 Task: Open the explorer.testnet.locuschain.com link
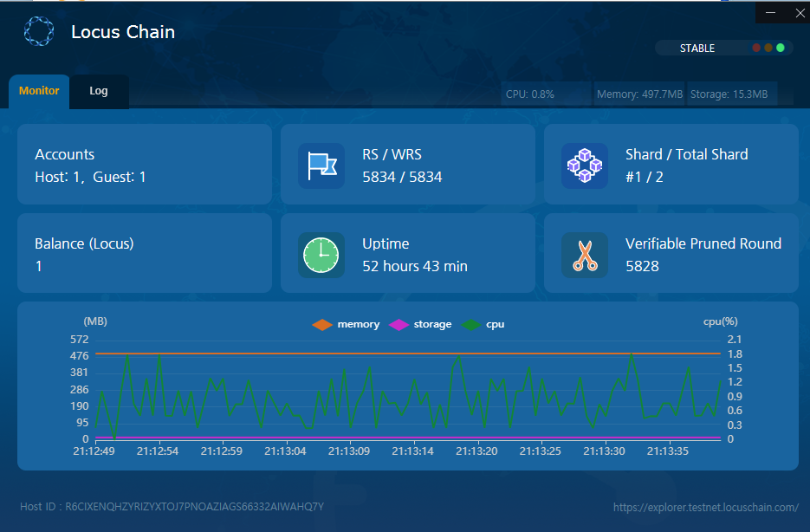(x=705, y=507)
